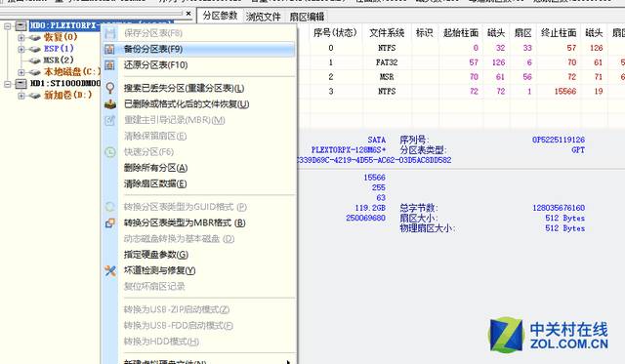Click the 标识 column header
625x364 pixels.
(425, 32)
